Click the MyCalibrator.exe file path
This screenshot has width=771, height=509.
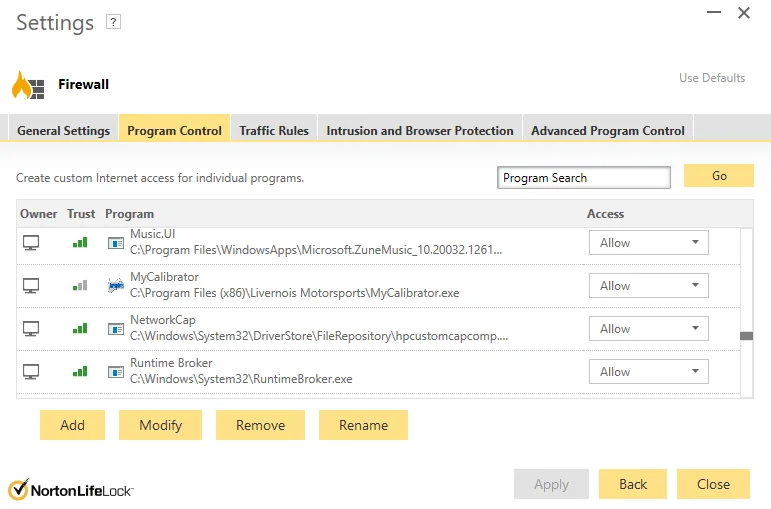295,293
